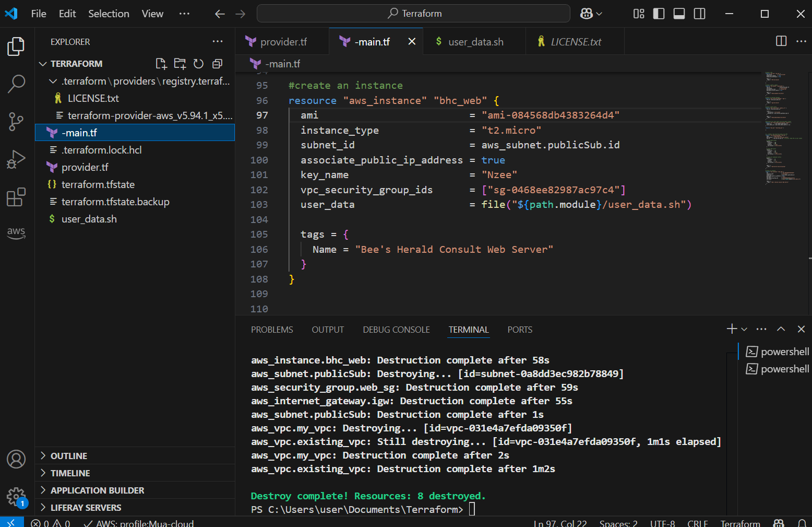Open the View menu
Screen dimensions: 812x527
(x=152, y=14)
